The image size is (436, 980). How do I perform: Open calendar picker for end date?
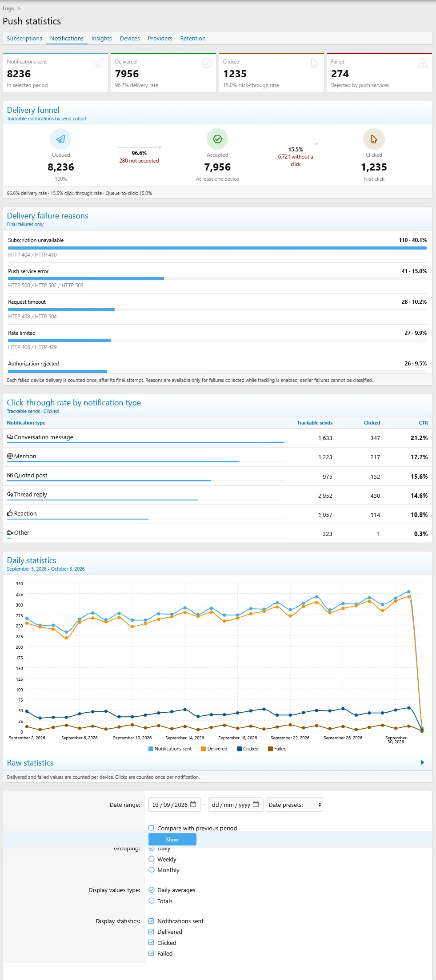256,805
